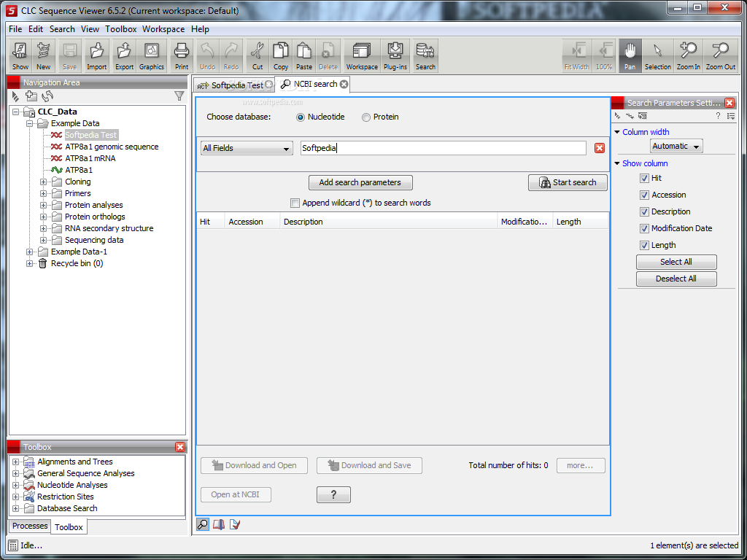Click the help question mark in settings panel
The image size is (747, 560).
point(718,116)
